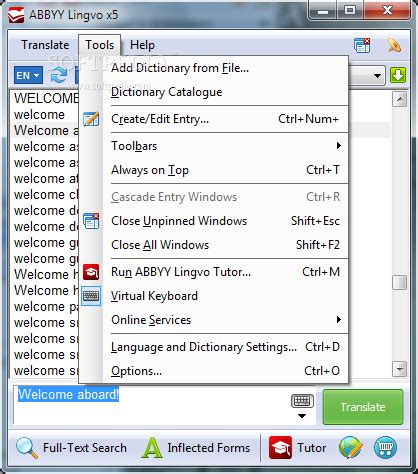This screenshot has height=474, width=418.
Task: Open dropdown arrow under keyboard icon
Action: click(x=302, y=416)
